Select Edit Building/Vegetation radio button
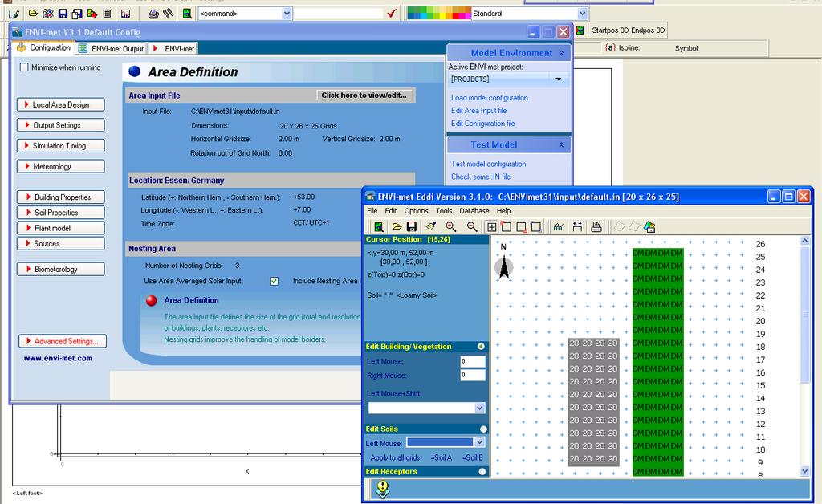Image resolution: width=822 pixels, height=504 pixels. (481, 347)
